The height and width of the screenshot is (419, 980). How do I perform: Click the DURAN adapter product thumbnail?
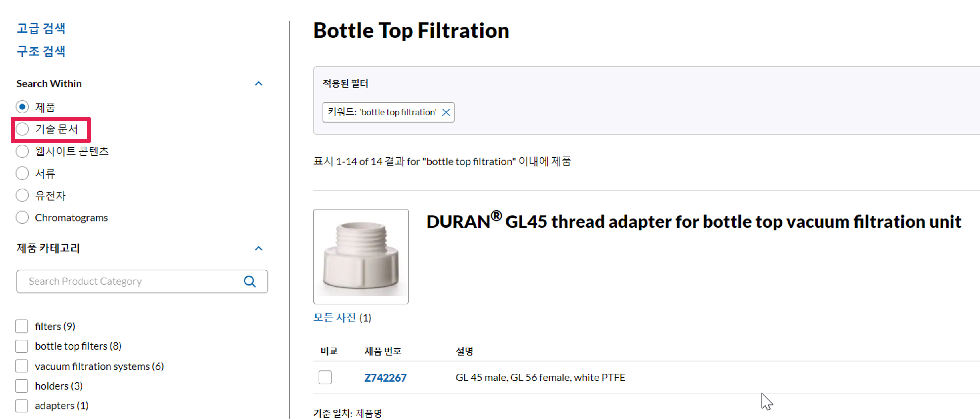(x=361, y=256)
